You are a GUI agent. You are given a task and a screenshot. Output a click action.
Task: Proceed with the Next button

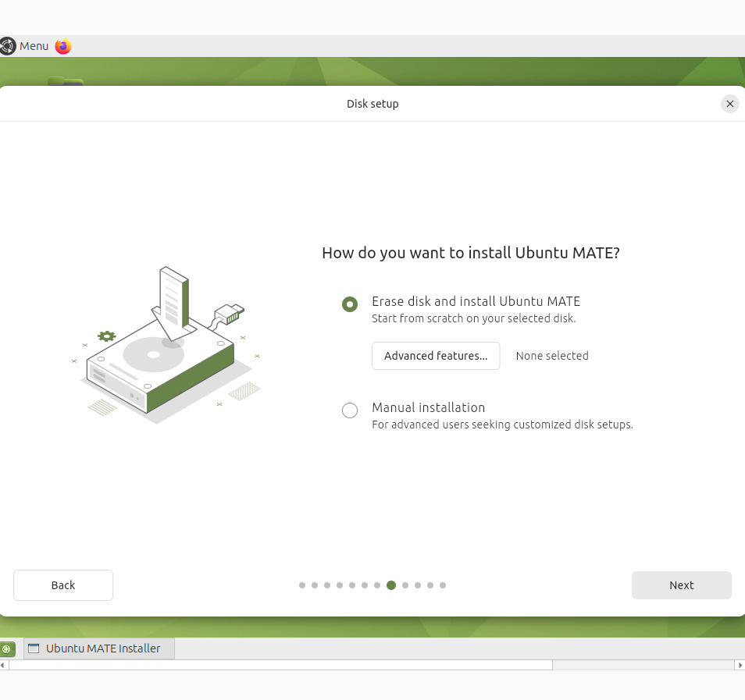(681, 585)
